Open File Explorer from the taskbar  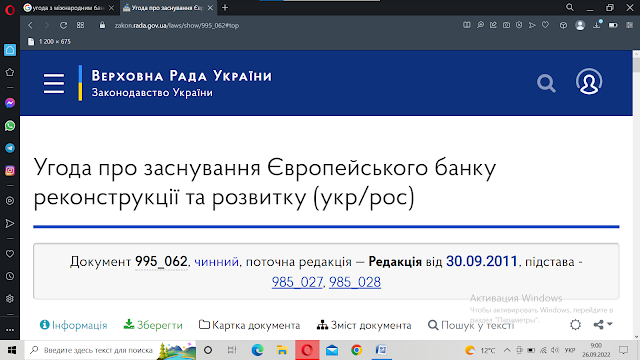[282, 350]
